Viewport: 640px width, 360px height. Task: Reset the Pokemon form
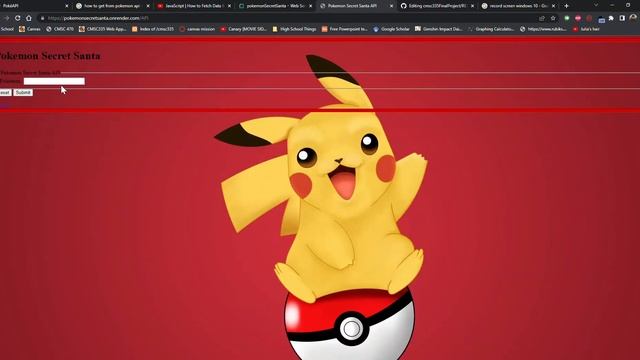point(5,93)
